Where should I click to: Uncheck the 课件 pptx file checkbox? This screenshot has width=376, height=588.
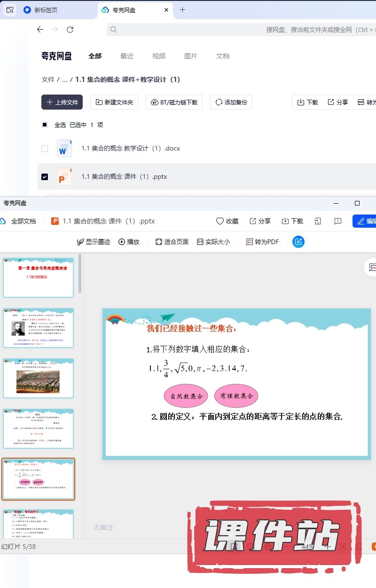click(x=45, y=177)
